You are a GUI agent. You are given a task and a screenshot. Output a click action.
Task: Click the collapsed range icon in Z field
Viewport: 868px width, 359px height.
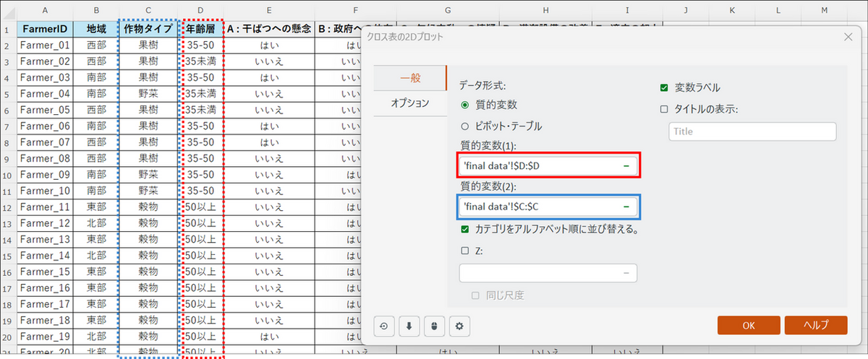[626, 272]
